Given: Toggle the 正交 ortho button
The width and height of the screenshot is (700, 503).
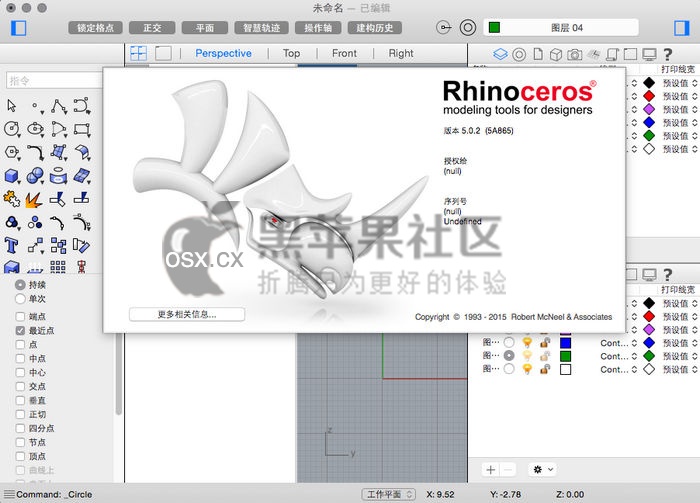Looking at the screenshot, I should (152, 28).
